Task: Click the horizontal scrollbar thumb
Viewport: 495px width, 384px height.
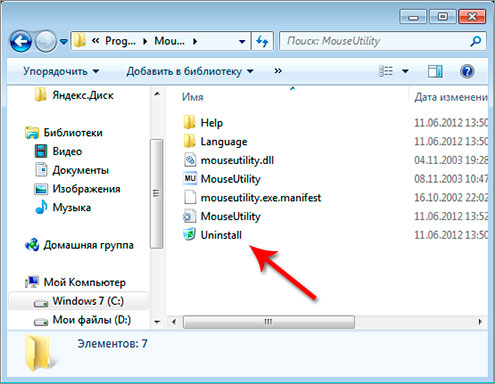Action: click(x=269, y=322)
